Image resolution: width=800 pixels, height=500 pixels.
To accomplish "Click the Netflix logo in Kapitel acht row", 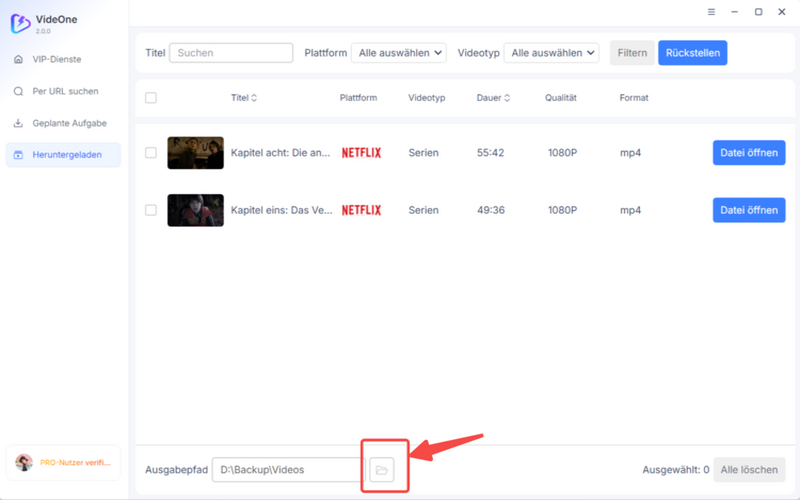I will pyautogui.click(x=361, y=153).
